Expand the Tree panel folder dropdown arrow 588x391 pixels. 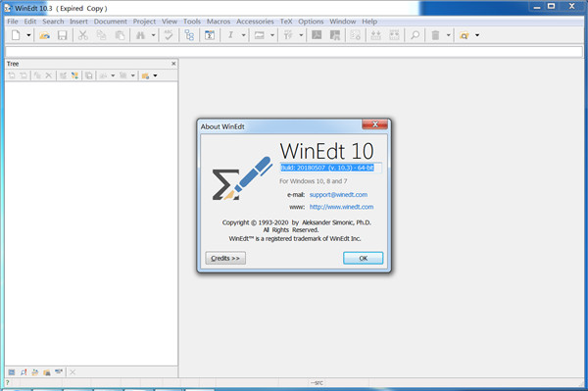pyautogui.click(x=155, y=75)
